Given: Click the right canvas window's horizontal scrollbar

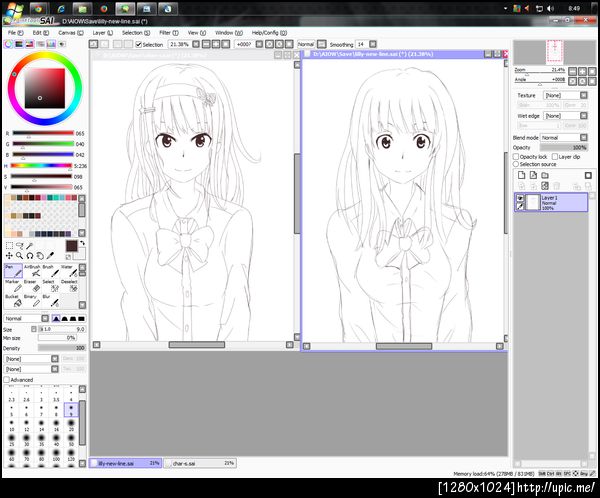Looking at the screenshot, I should click(404, 346).
